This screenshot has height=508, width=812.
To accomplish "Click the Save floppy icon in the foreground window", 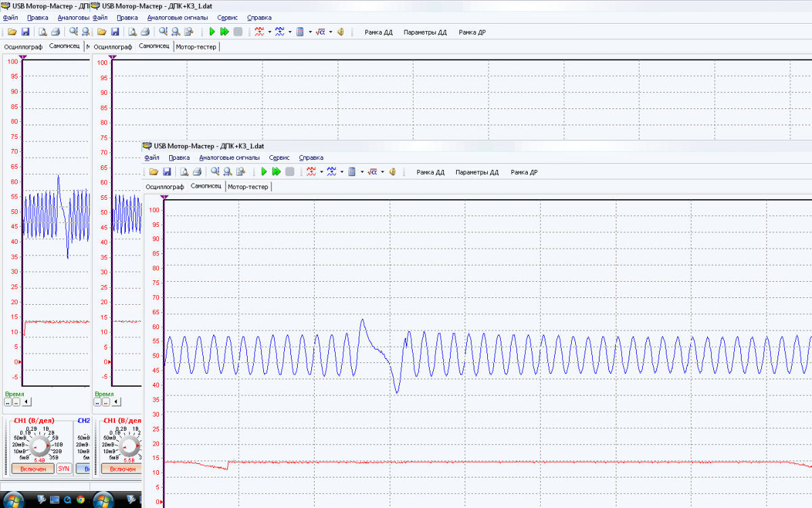I will pos(166,172).
